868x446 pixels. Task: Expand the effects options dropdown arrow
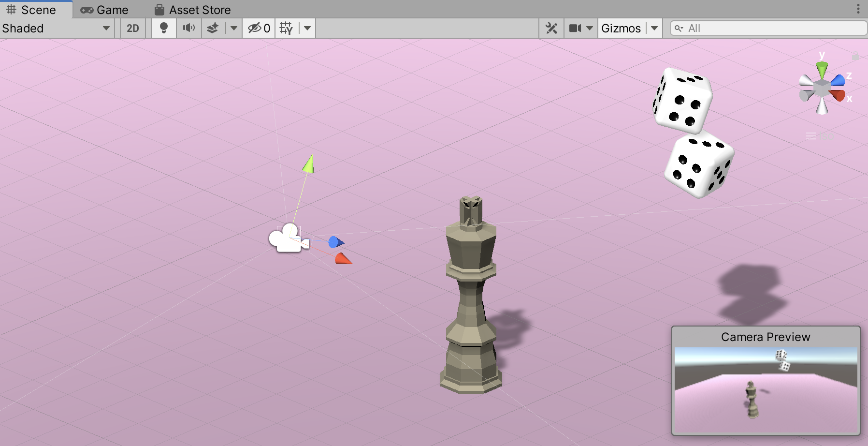pyautogui.click(x=234, y=28)
